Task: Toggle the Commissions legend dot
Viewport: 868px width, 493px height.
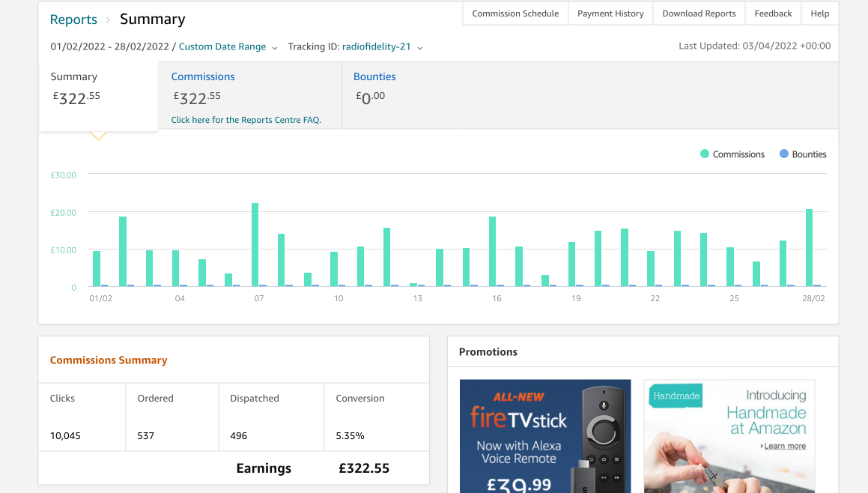Action: point(705,154)
